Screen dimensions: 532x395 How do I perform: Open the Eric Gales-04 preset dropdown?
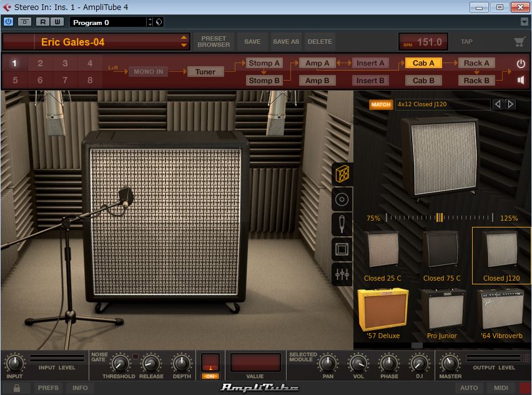(x=184, y=42)
